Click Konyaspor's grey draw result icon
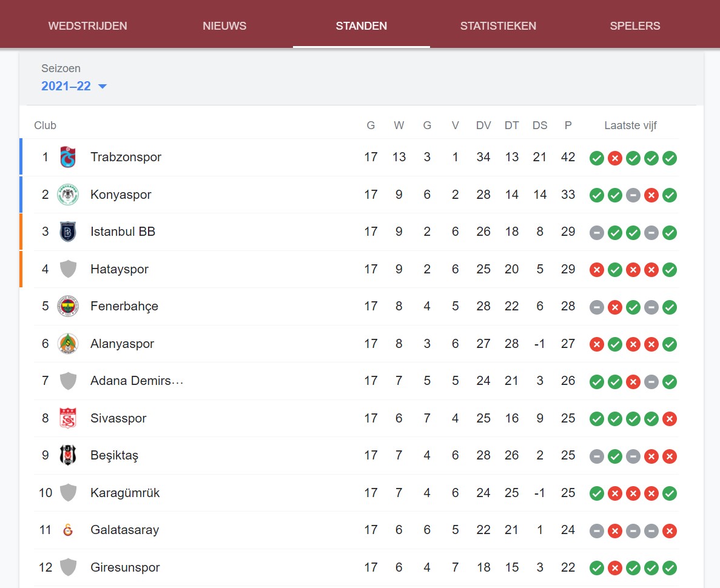The image size is (720, 588). pos(633,195)
